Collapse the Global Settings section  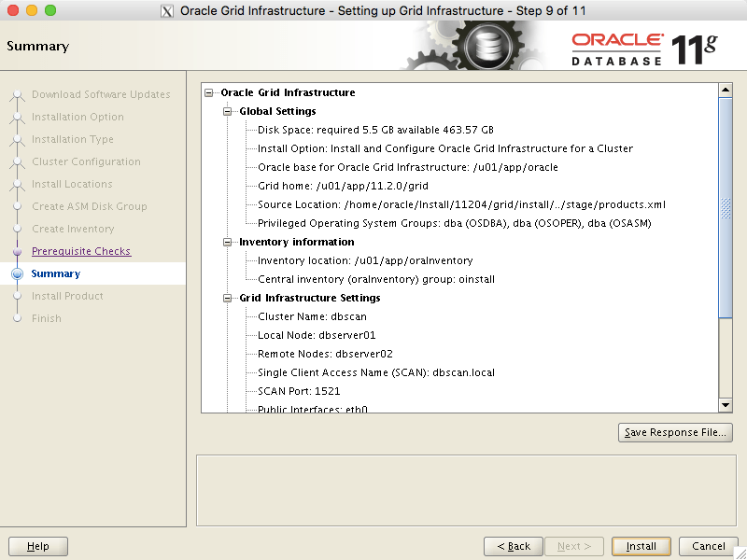227,111
